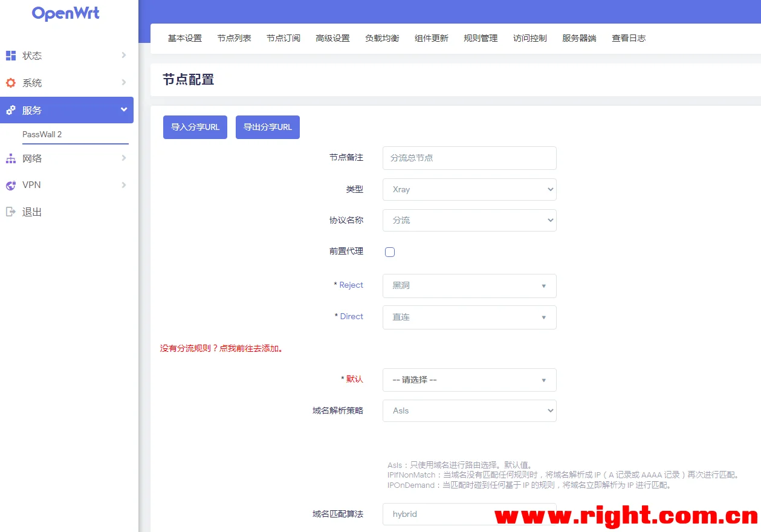Select PassWall 2 in the sidebar
This screenshot has width=761, height=532.
tap(42, 134)
